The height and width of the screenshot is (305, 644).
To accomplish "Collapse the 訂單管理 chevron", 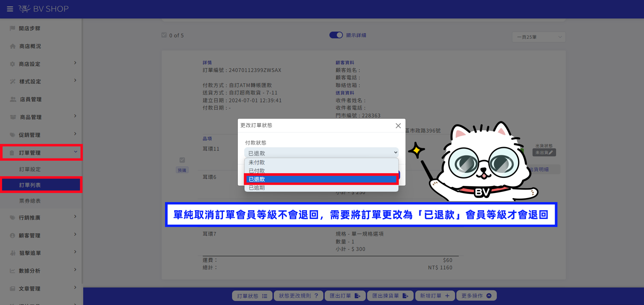I will [75, 152].
